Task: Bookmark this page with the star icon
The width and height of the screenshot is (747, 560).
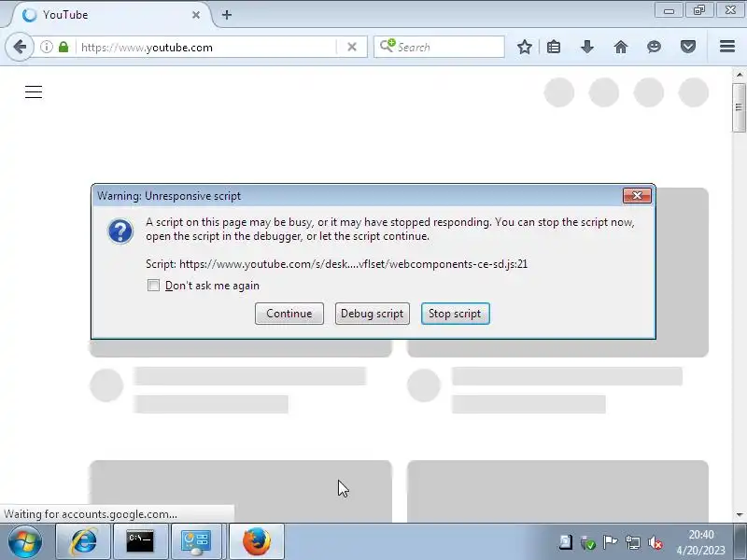Action: [525, 47]
